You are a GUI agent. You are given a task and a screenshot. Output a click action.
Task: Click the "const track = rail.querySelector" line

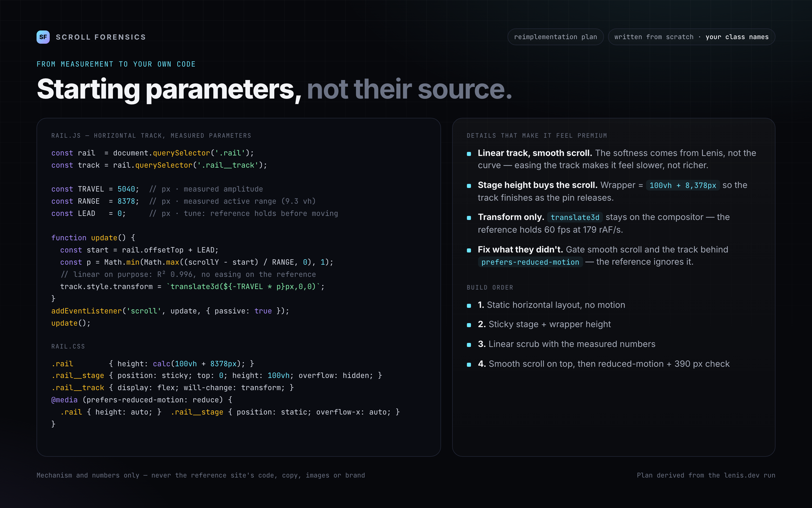pyautogui.click(x=159, y=165)
